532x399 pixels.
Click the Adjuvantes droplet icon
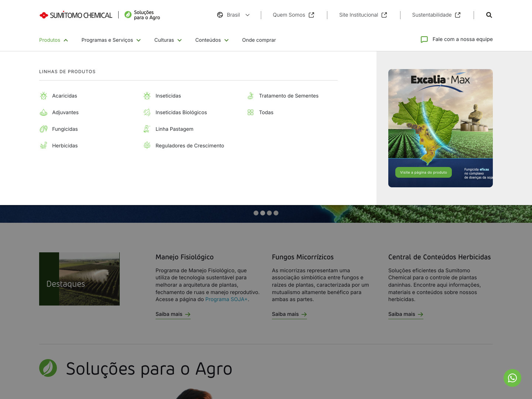(44, 112)
